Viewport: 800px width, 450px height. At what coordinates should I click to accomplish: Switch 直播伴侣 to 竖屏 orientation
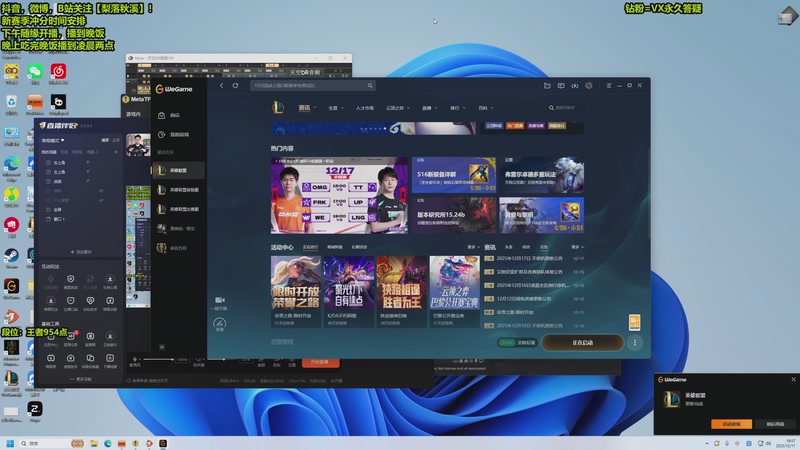(x=116, y=140)
